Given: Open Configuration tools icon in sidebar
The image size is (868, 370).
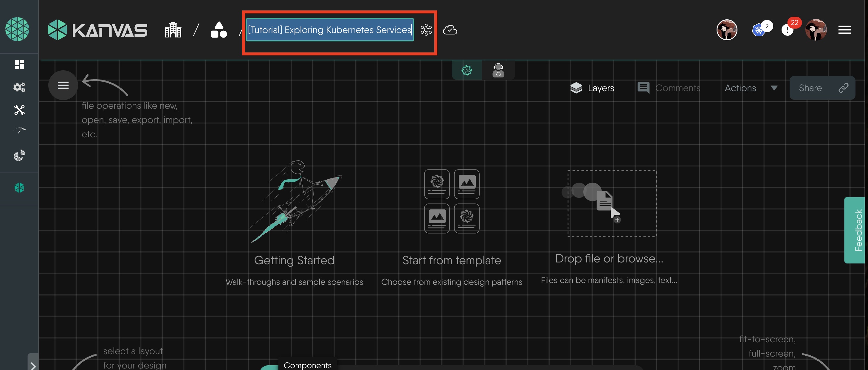Looking at the screenshot, I should [19, 110].
